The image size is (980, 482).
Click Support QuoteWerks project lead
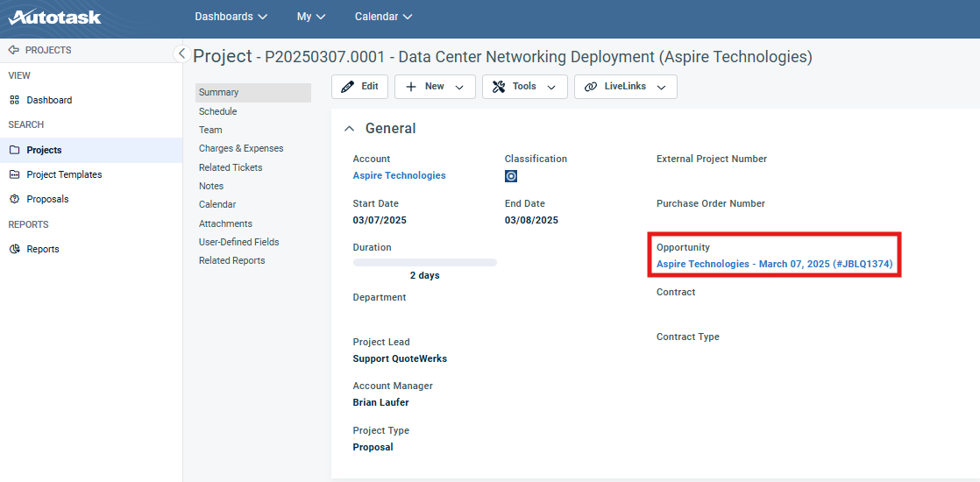point(400,358)
